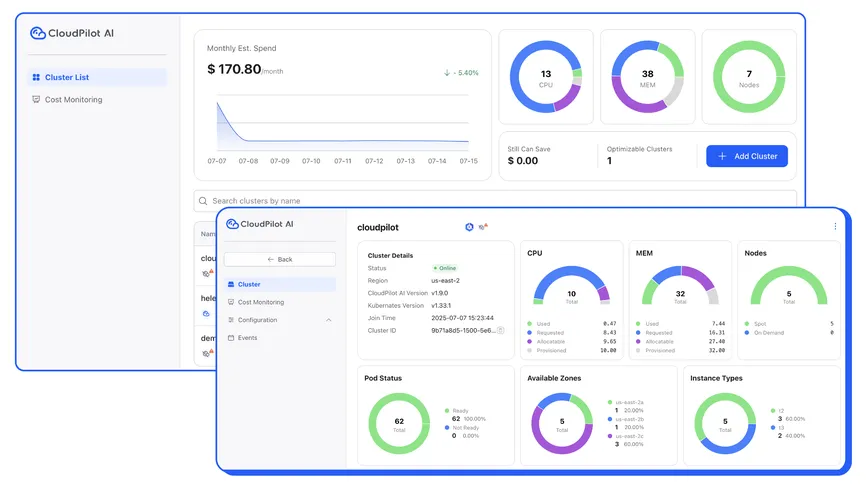Viewport: 866px width, 489px height.
Task: Click the alert icon beside cloudpilot title
Action: (x=483, y=227)
